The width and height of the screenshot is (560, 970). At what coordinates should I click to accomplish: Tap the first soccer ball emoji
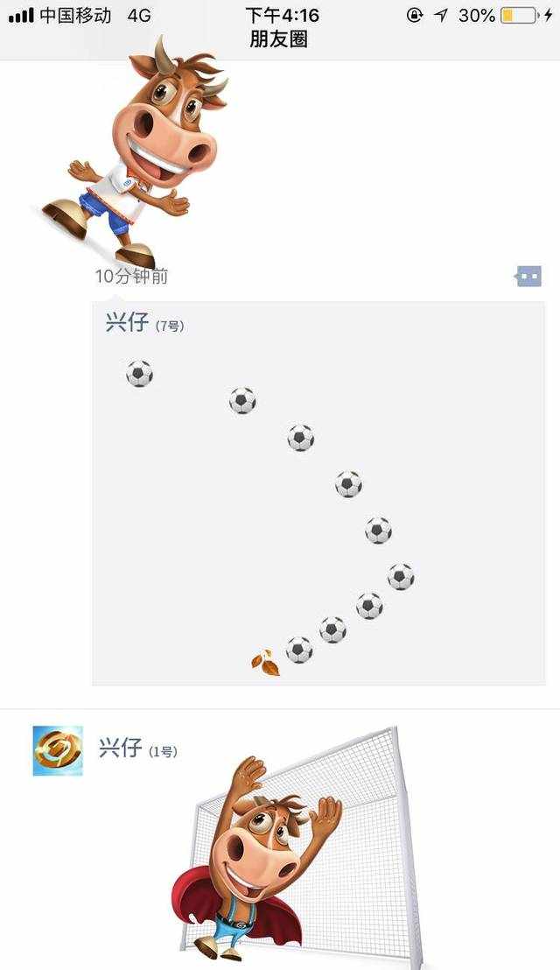coord(140,374)
